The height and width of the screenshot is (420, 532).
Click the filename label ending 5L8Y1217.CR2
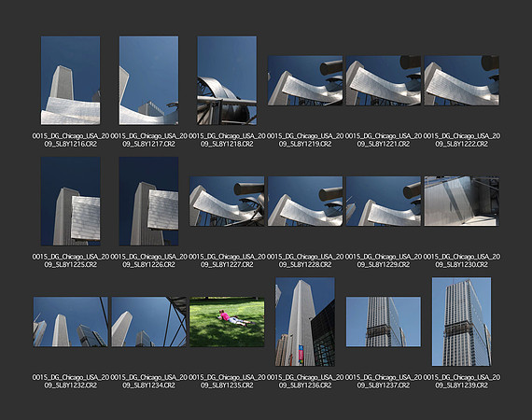148,140
